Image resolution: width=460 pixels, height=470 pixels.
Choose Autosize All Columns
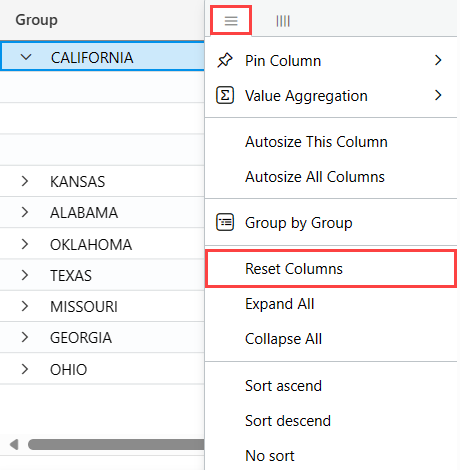click(x=331, y=177)
